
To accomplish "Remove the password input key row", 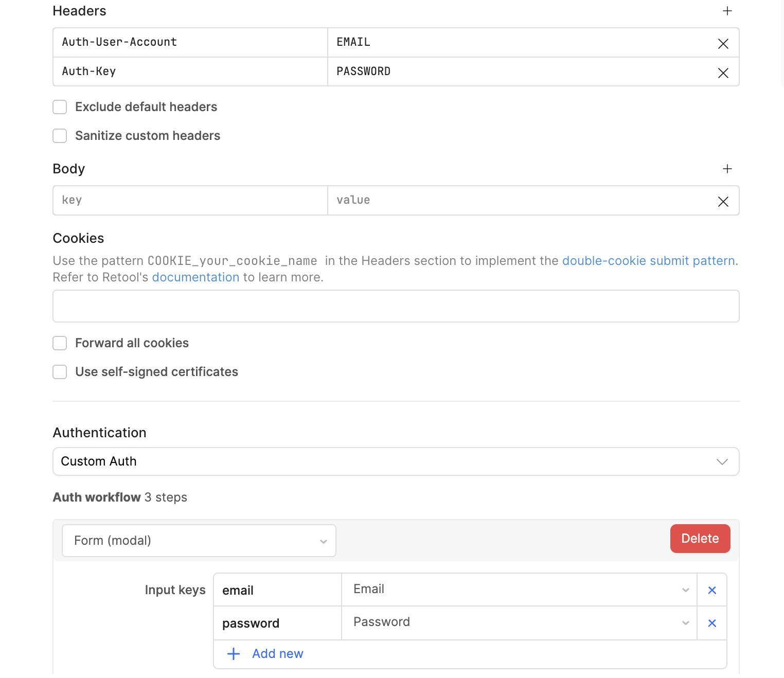I will 712,623.
